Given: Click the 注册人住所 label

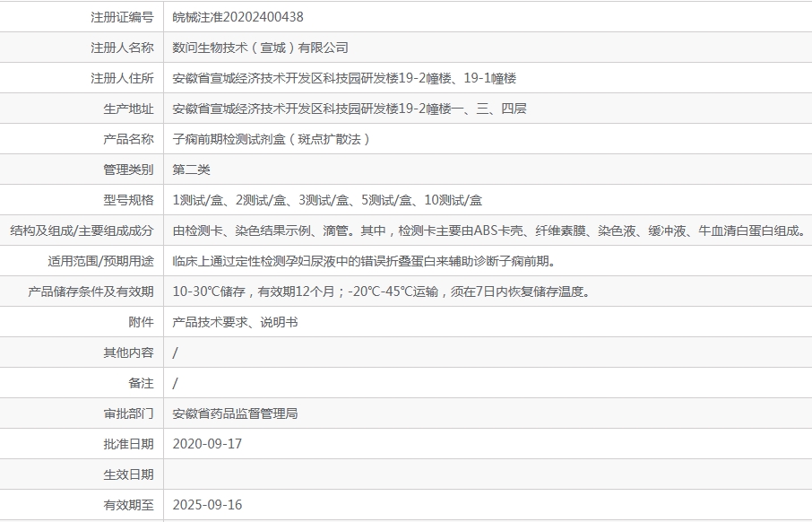Looking at the screenshot, I should [122, 78].
